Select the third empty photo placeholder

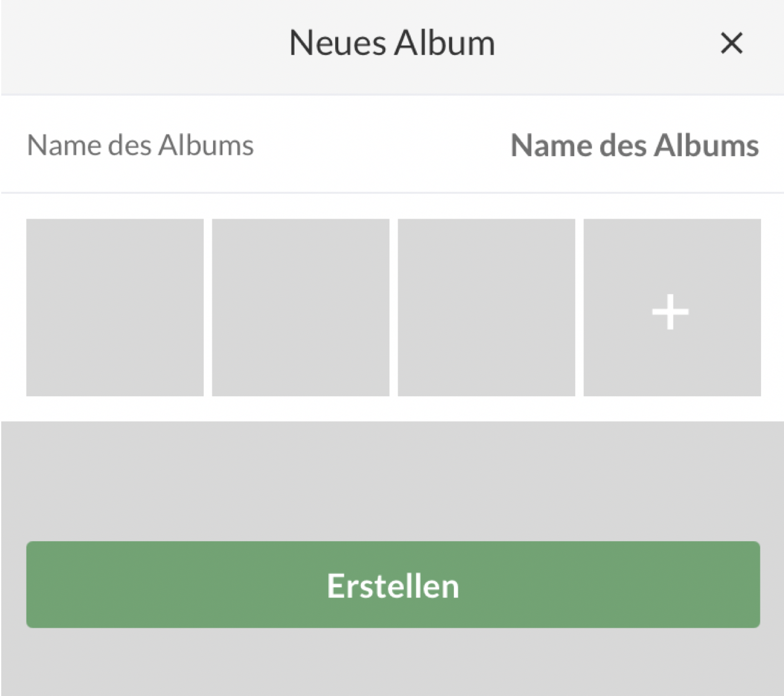[x=486, y=307]
